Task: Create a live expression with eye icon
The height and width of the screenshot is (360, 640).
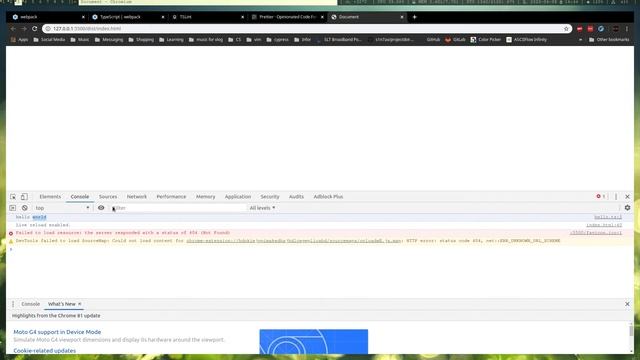Action: [101, 208]
